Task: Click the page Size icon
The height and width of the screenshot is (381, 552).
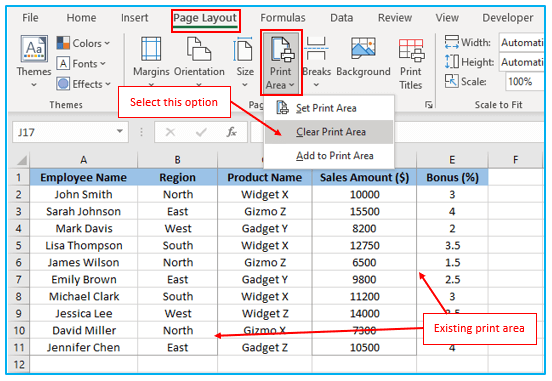Action: [x=244, y=49]
